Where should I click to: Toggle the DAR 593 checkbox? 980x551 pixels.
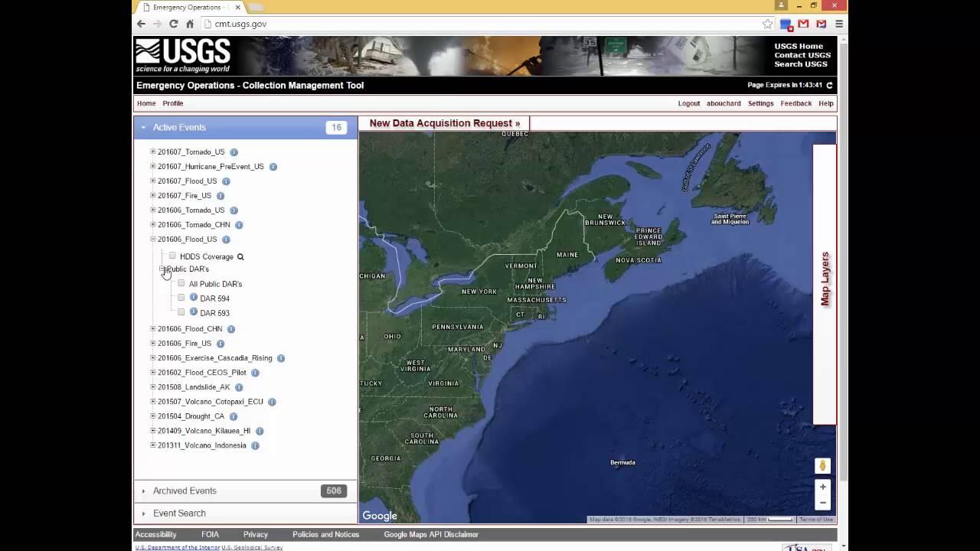tap(181, 312)
